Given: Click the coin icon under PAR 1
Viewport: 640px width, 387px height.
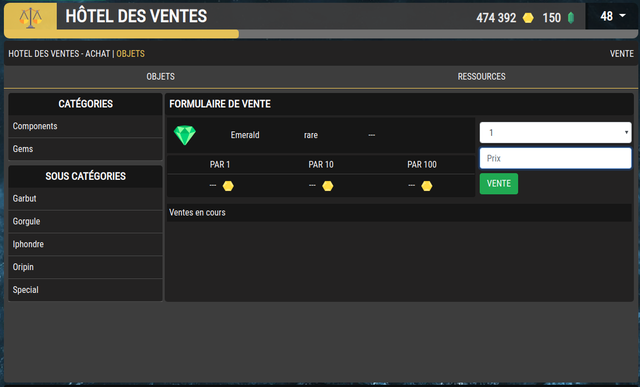Looking at the screenshot, I should [228, 186].
